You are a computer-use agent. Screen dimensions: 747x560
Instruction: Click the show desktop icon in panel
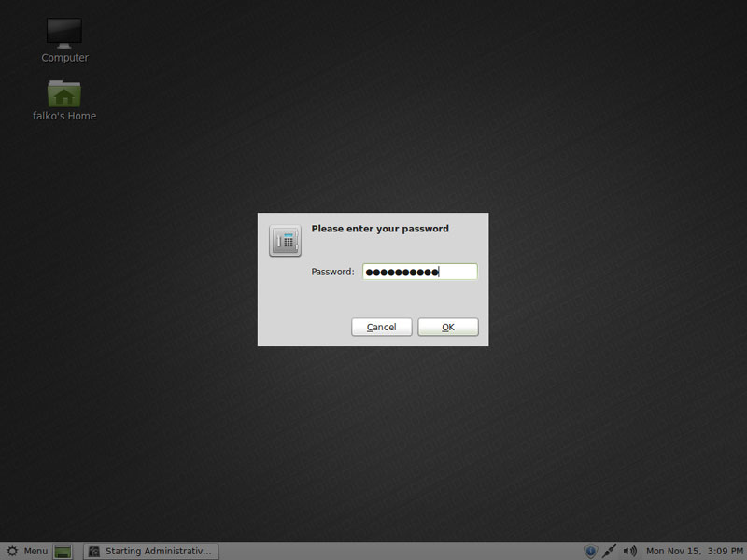coord(63,552)
